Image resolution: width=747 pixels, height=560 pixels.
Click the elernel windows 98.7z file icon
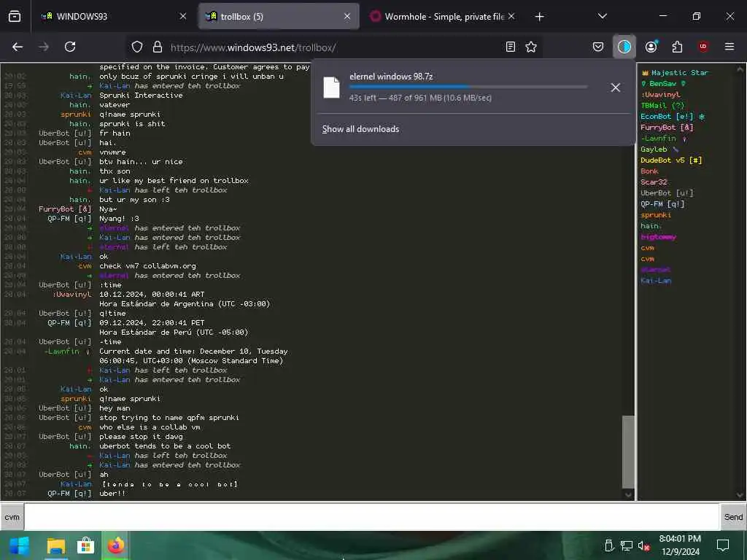pos(331,87)
